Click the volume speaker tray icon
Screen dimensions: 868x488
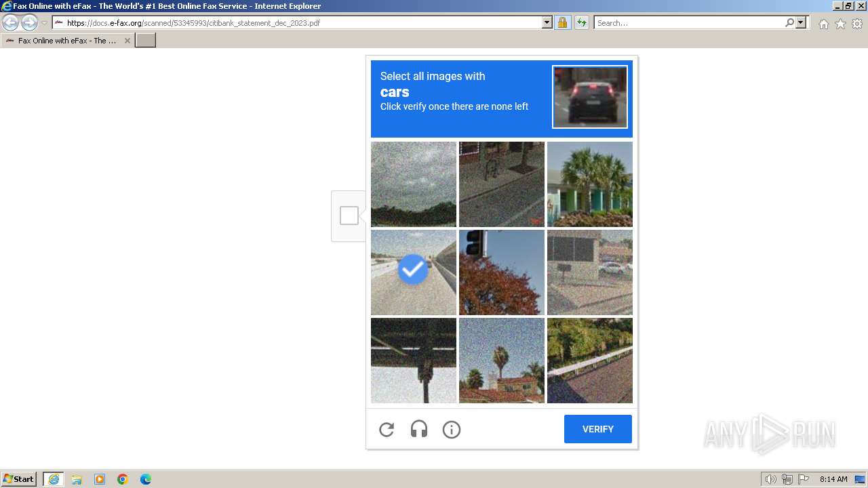click(x=771, y=479)
